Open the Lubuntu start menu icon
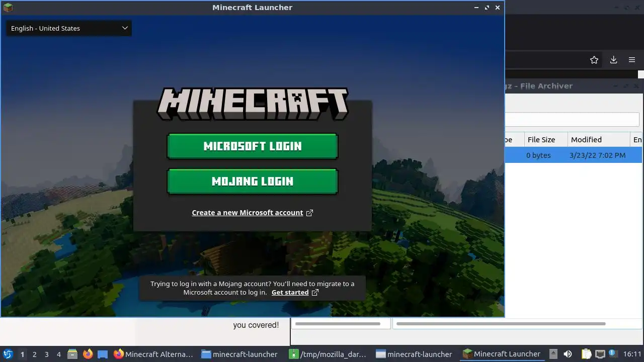Viewport: 644px width, 362px height. tap(8, 354)
